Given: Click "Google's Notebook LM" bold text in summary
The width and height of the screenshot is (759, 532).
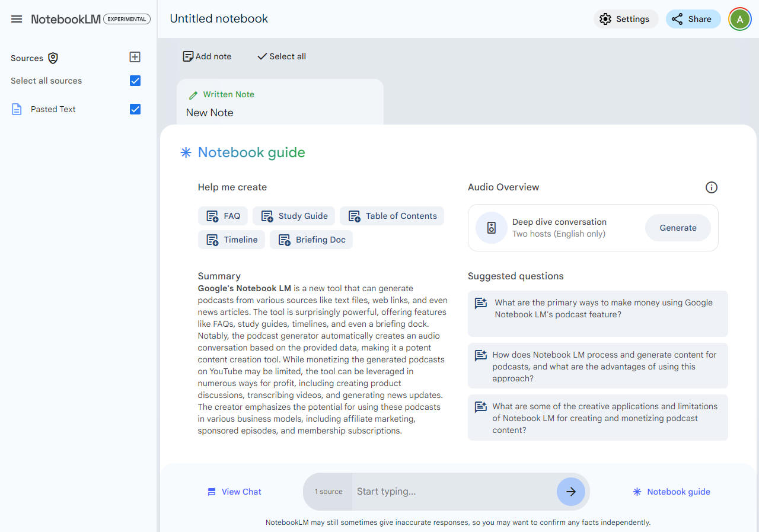Looking at the screenshot, I should (x=244, y=288).
